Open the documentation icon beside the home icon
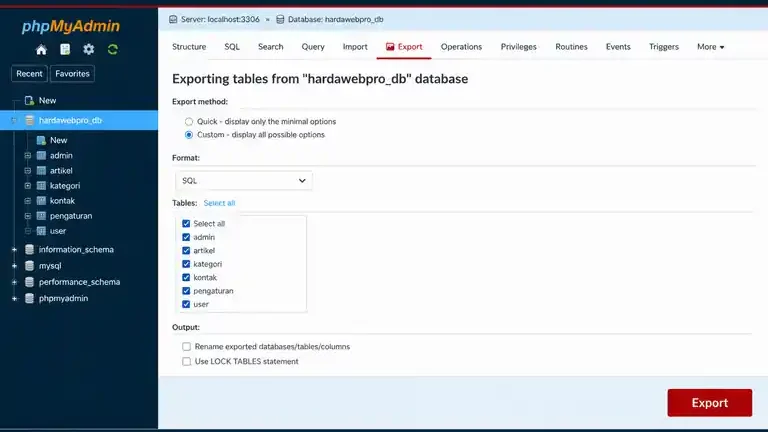Viewport: 768px width, 432px height. pyautogui.click(x=65, y=49)
